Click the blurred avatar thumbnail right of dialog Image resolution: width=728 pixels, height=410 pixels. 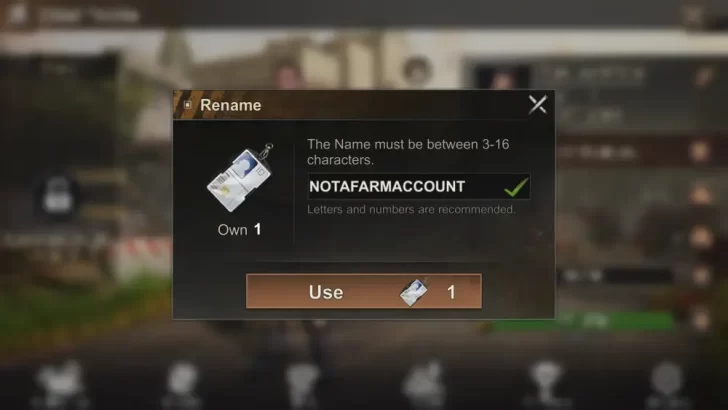[502, 75]
